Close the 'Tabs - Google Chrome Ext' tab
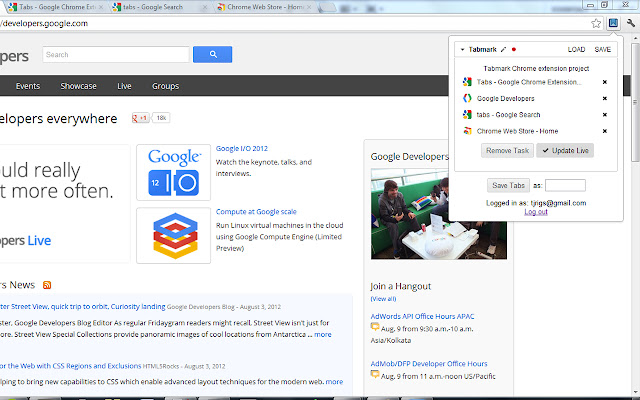The width and height of the screenshot is (640, 400). coord(101,7)
